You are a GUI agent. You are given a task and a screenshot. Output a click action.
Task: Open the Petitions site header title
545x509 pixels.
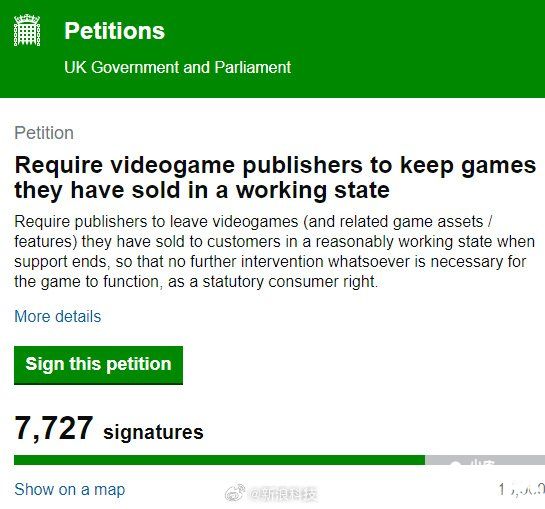click(x=114, y=31)
